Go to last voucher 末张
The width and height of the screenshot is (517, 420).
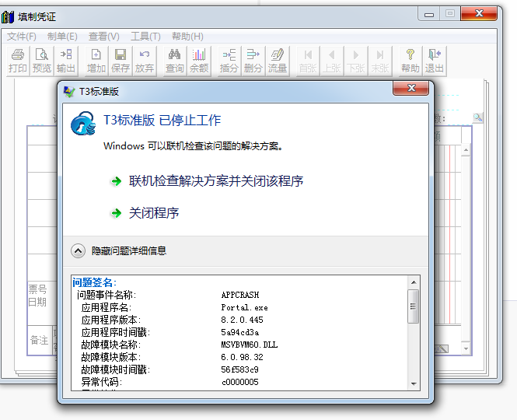pyautogui.click(x=380, y=61)
